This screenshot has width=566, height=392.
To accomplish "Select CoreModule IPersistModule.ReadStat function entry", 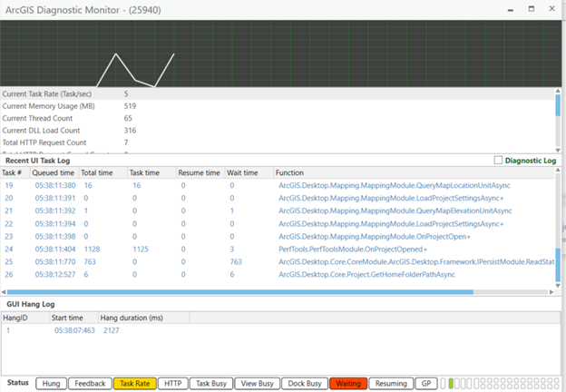I will (416, 261).
